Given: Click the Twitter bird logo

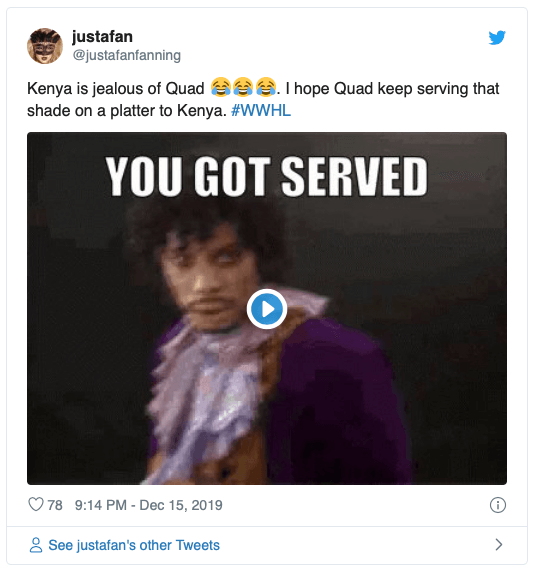Looking at the screenshot, I should [x=497, y=37].
